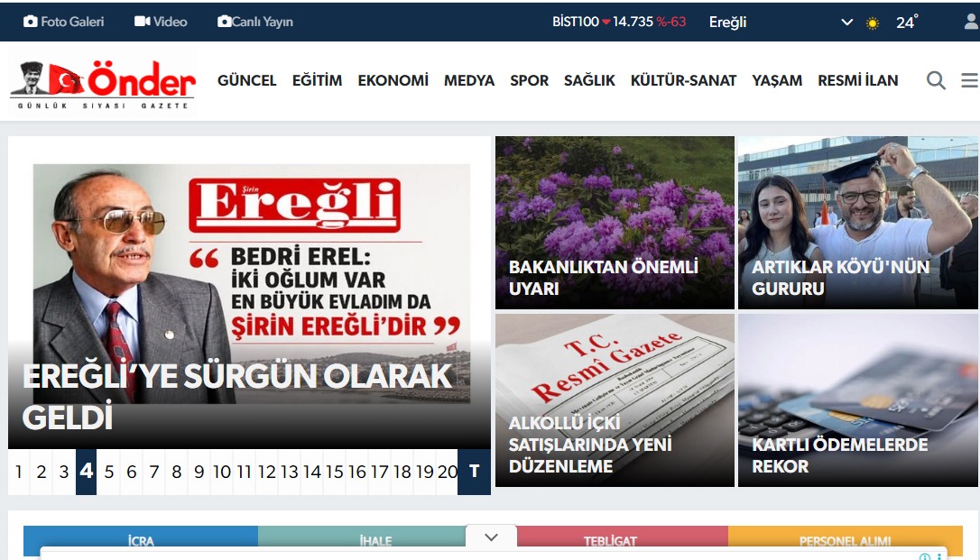Click the sunny weather icon

pyautogui.click(x=873, y=23)
